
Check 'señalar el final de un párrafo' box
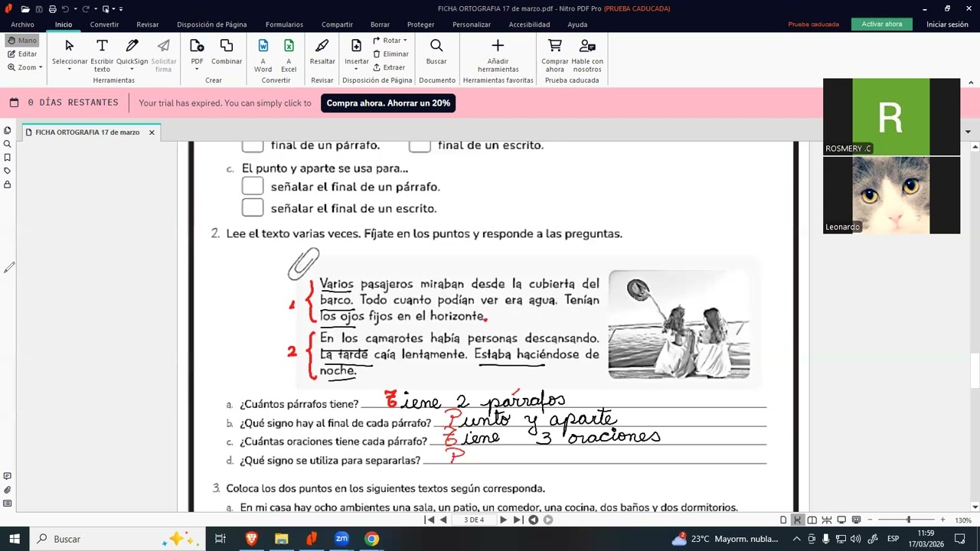pyautogui.click(x=253, y=186)
